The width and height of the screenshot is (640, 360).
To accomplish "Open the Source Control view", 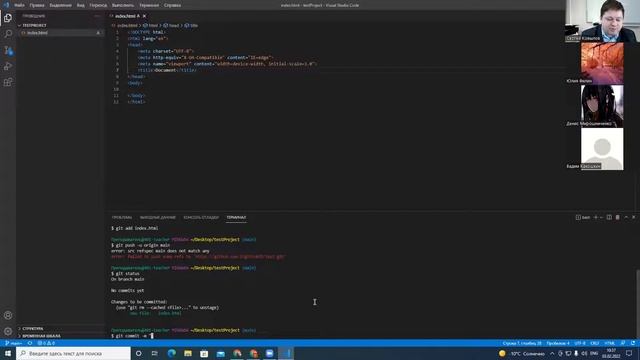I will pyautogui.click(x=8, y=50).
